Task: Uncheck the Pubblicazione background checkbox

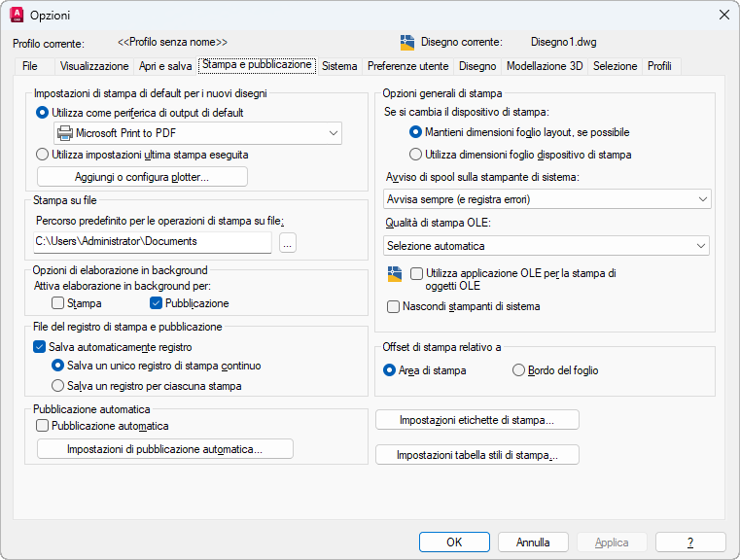Action: [156, 303]
